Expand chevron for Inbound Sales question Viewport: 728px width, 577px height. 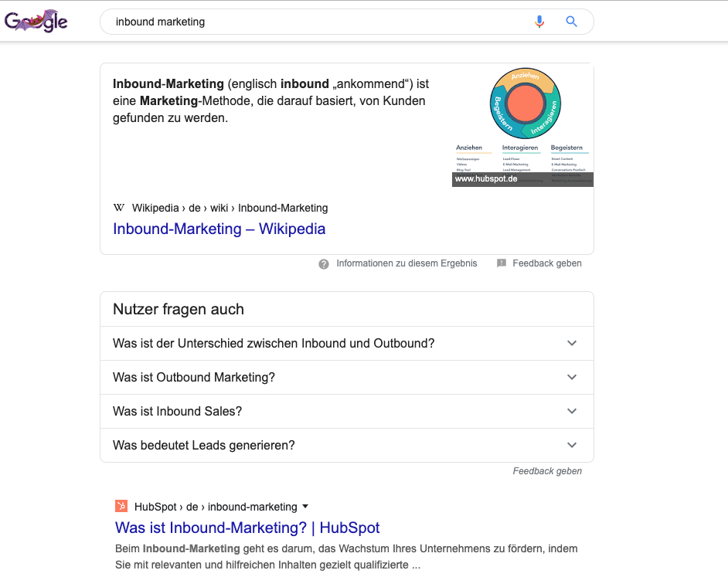[x=572, y=411]
